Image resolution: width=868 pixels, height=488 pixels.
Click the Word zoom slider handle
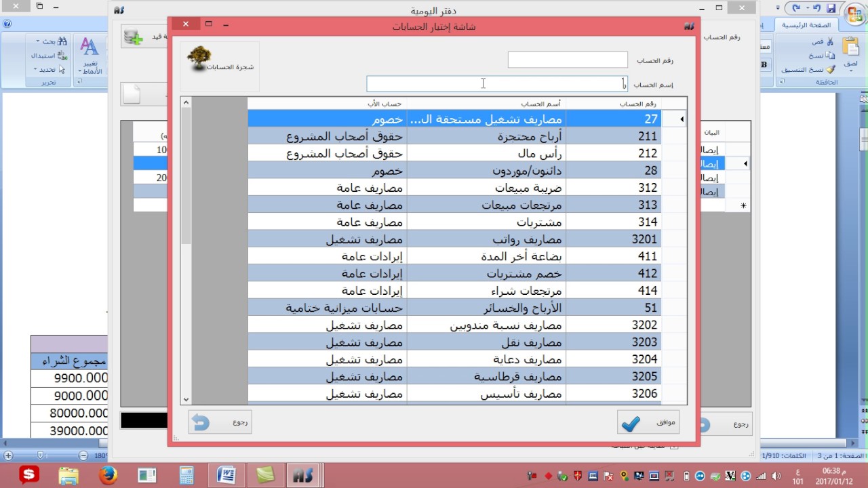click(41, 455)
